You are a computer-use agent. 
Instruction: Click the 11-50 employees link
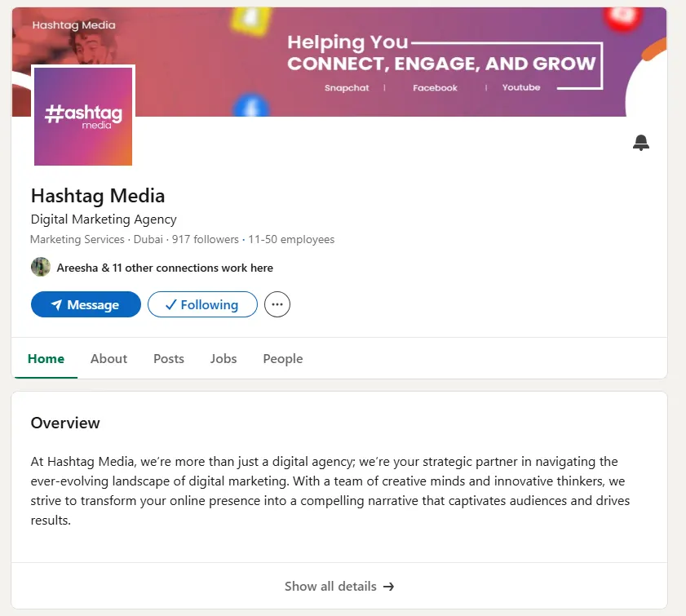pos(291,239)
